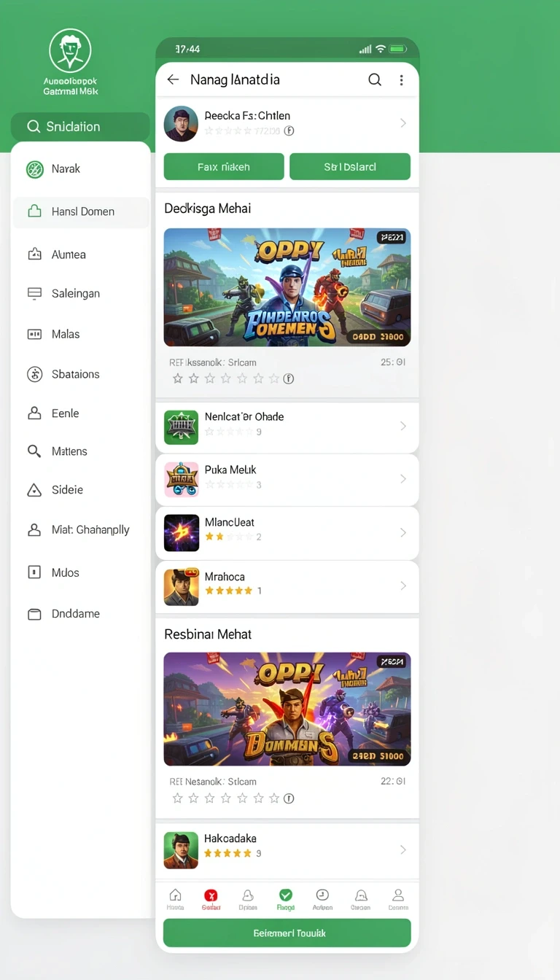Click the Sniciation search field
This screenshot has height=980, width=560.
click(80, 127)
